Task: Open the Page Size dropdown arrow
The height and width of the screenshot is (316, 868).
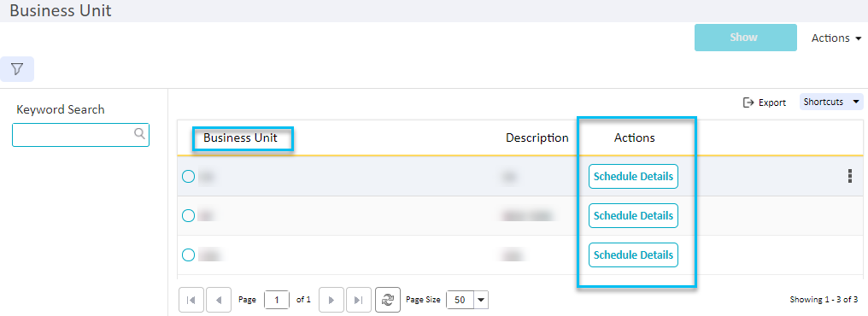Action: [x=480, y=300]
